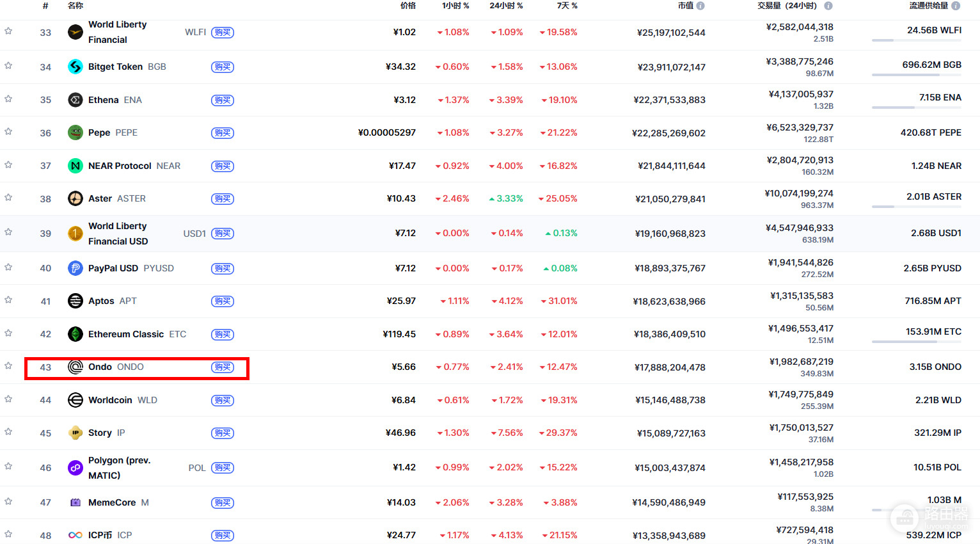Sort by the # rank column header
Image resolution: width=980 pixels, height=544 pixels.
coord(45,6)
